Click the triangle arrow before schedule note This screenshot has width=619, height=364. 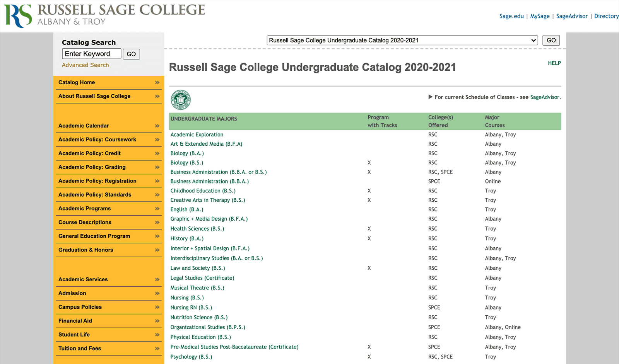[x=430, y=97]
